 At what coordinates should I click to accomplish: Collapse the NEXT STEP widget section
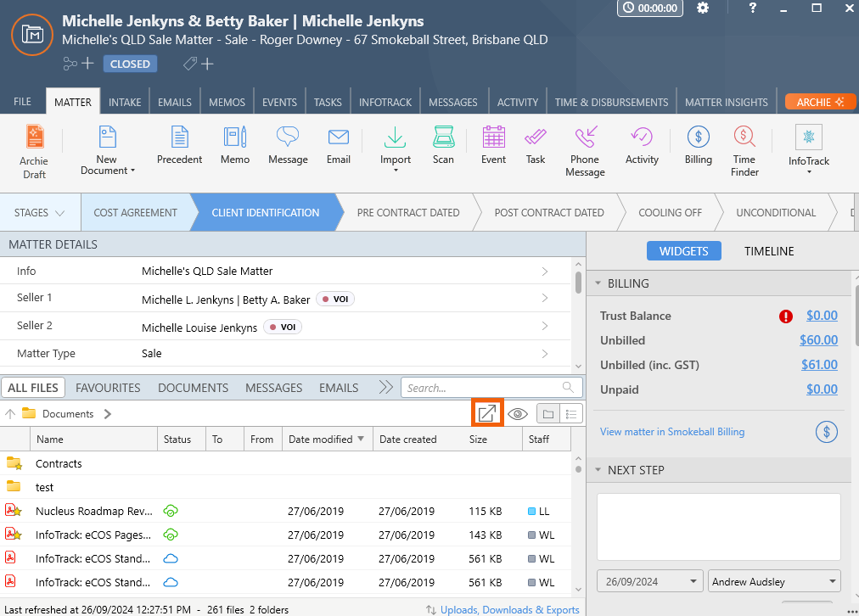(598, 470)
